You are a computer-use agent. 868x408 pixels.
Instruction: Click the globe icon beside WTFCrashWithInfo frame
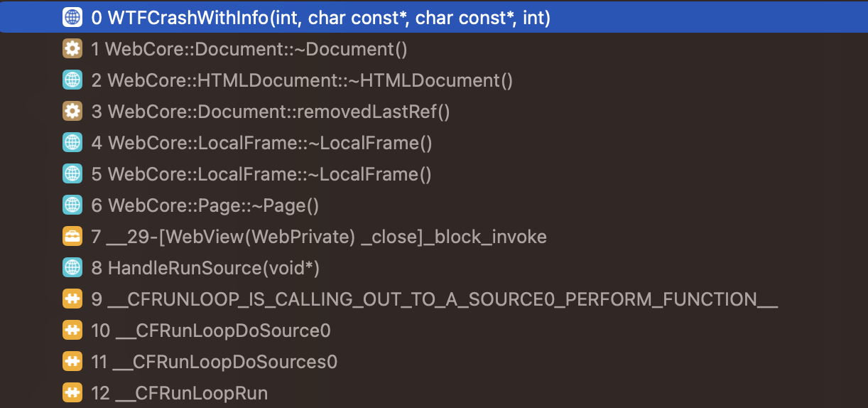coord(72,18)
